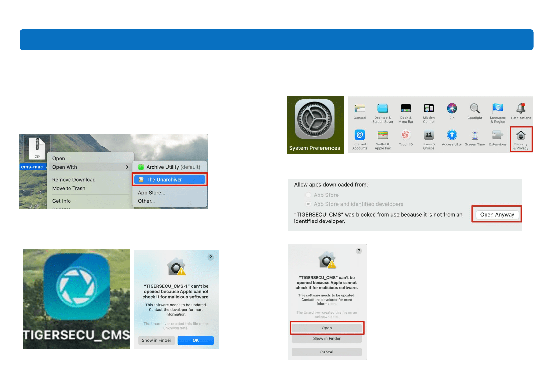Click the Cancel button
The width and height of the screenshot is (555, 392).
[327, 352]
